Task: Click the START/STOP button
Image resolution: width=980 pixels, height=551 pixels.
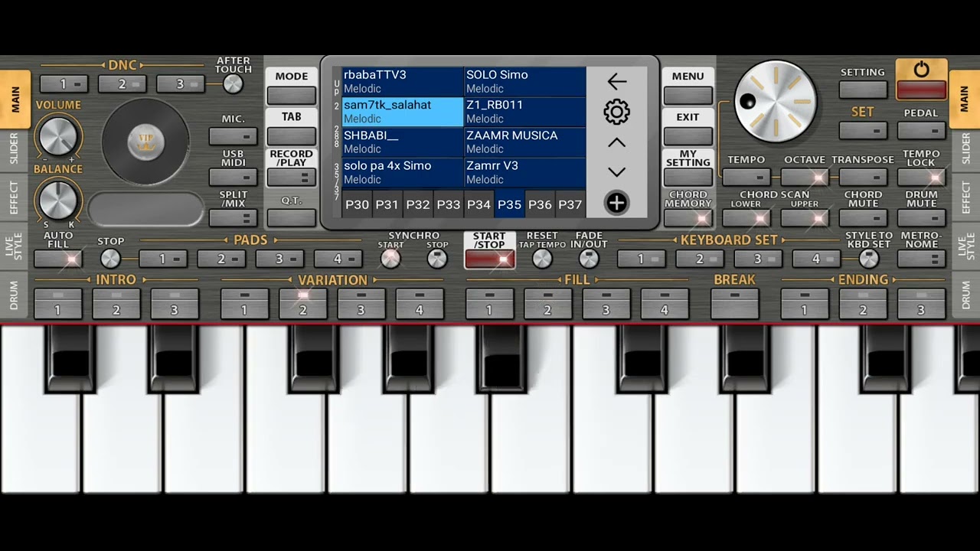Action: 489,250
